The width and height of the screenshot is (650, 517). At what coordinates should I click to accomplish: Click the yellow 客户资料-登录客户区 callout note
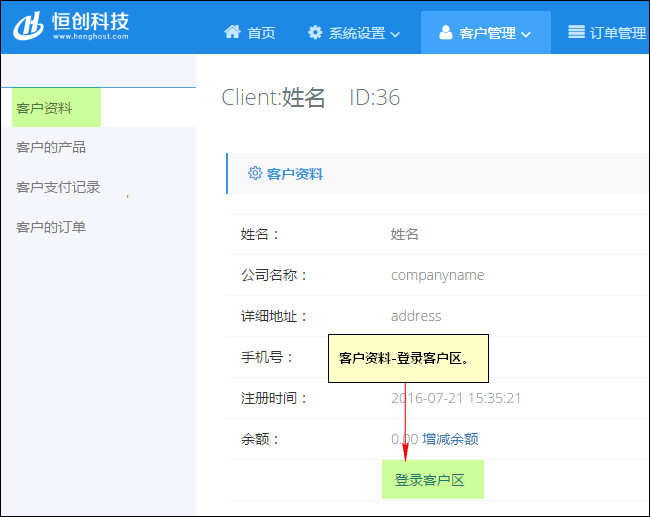408,358
